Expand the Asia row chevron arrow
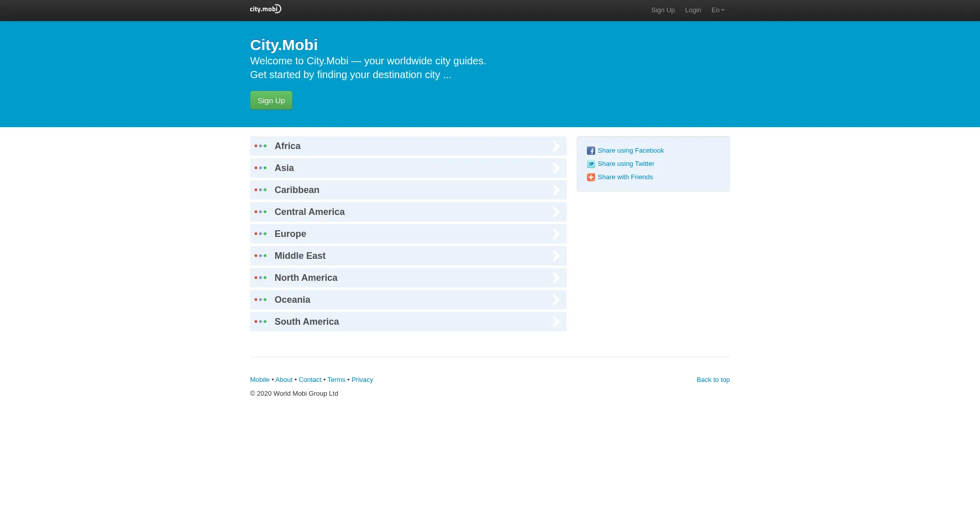The image size is (980, 507). tap(556, 168)
